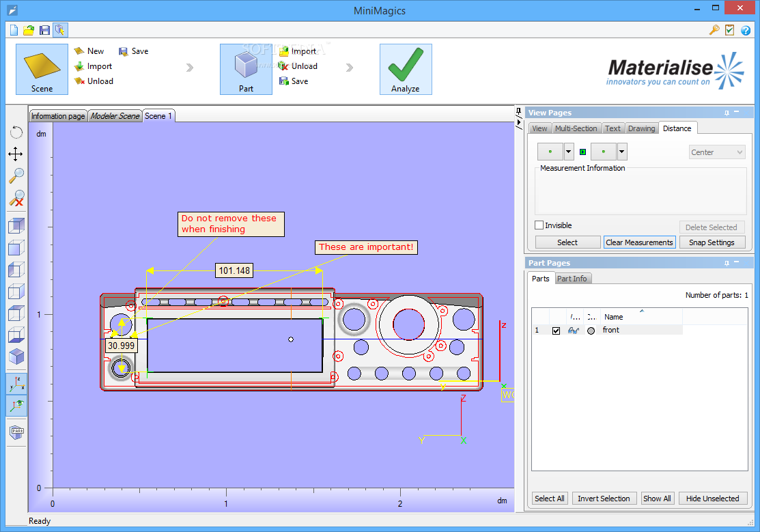Toggle the axes visibility eye icon
The image size is (760, 532).
point(16,406)
